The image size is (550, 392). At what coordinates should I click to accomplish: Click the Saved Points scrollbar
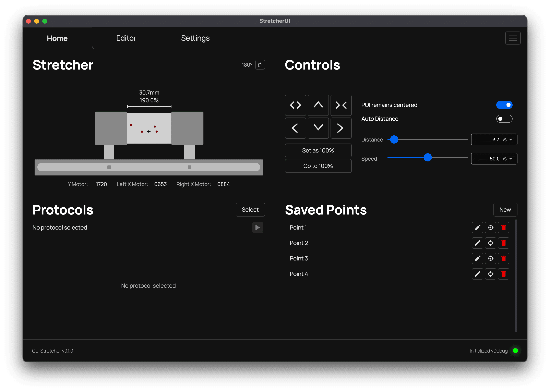point(515,275)
